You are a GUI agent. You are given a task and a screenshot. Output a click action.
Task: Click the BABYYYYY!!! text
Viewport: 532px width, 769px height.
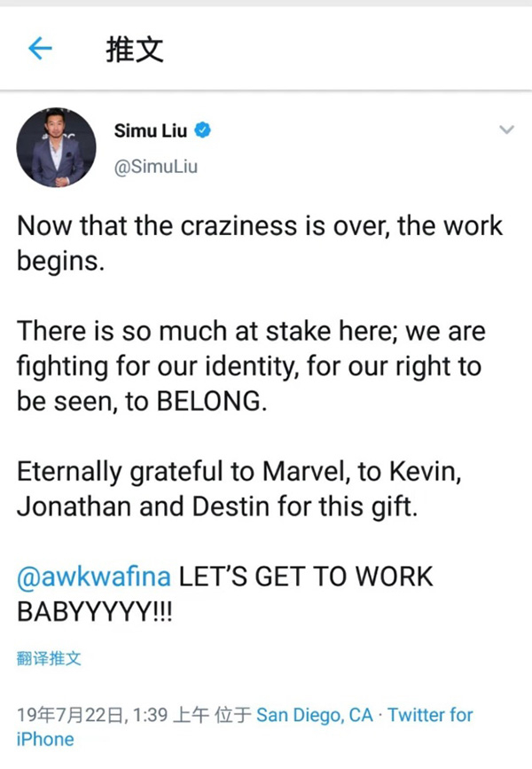(94, 614)
